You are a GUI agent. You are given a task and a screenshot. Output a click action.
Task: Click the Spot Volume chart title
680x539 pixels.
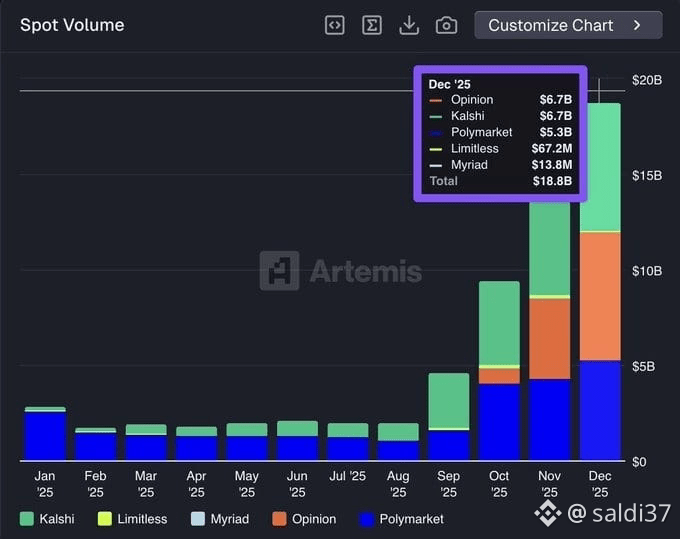[72, 25]
